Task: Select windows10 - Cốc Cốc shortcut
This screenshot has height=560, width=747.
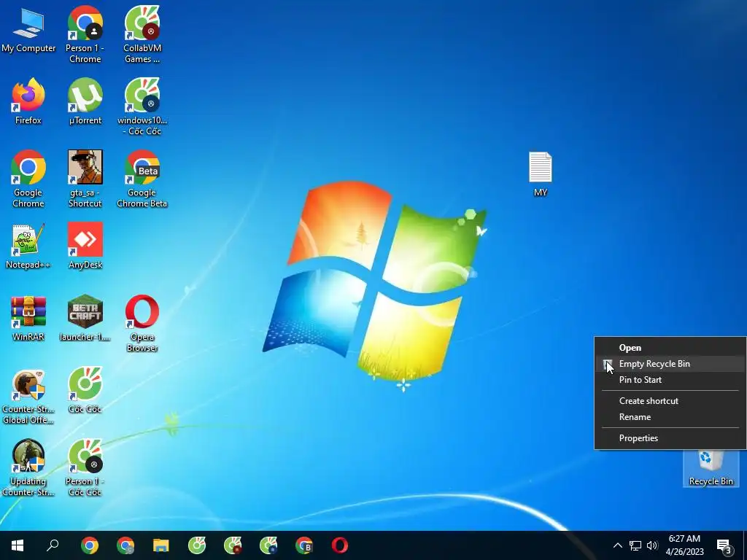Action: 142,106
